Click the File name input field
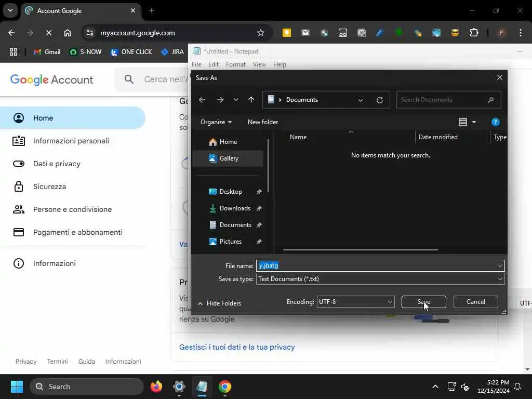 tap(377, 265)
